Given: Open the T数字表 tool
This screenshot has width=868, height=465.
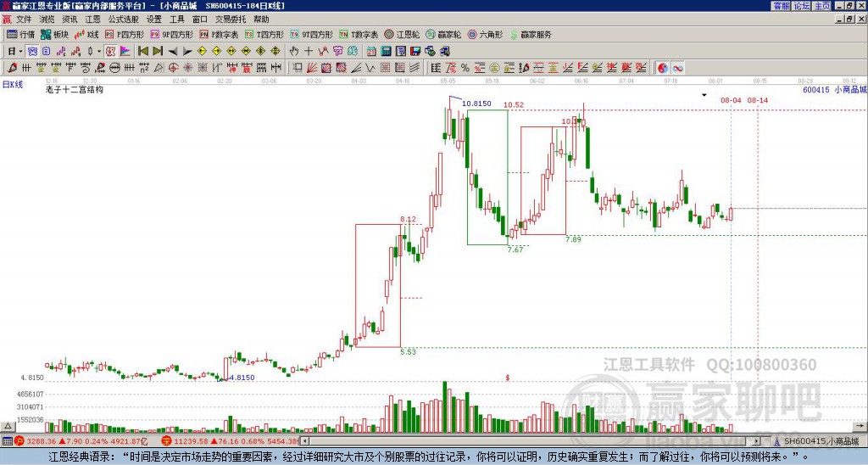Looking at the screenshot, I should (x=359, y=34).
